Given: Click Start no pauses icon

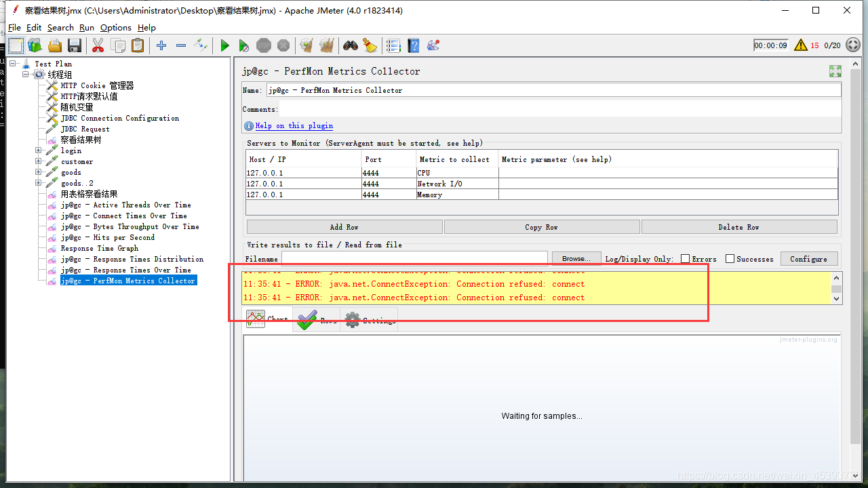Looking at the screenshot, I should 244,45.
